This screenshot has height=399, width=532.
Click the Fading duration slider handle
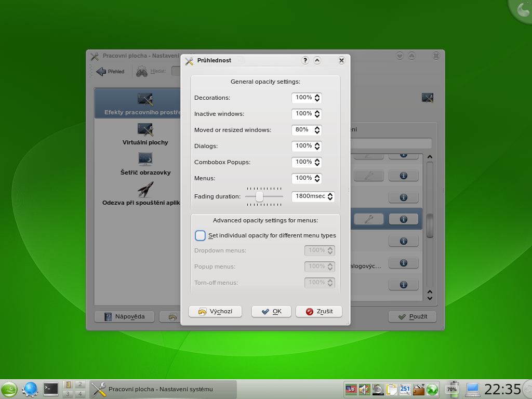259,196
